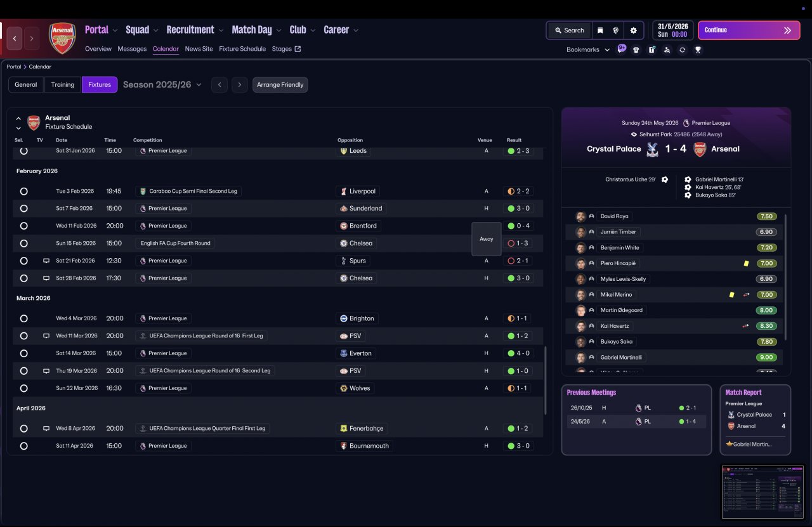Open the external link icon next to Stages
This screenshot has height=527, width=812.
tap(298, 49)
